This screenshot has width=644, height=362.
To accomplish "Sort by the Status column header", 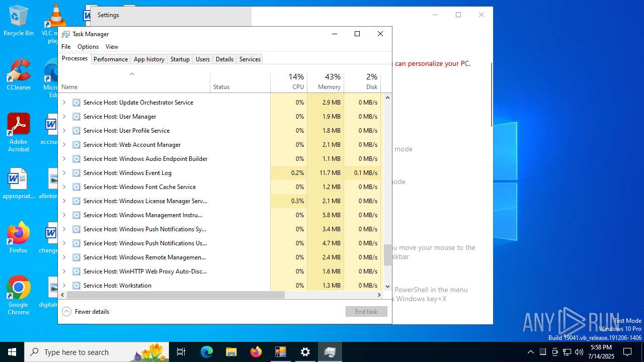I will pyautogui.click(x=240, y=82).
